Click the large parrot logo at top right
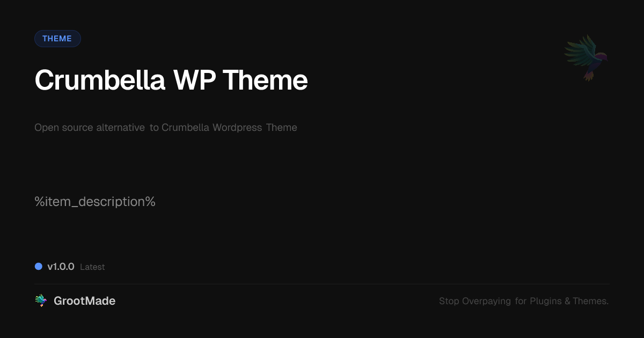Viewport: 644px width, 338px height. pyautogui.click(x=586, y=58)
